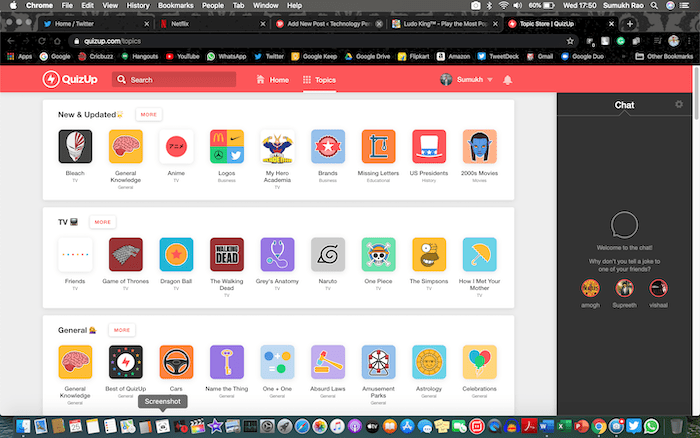
Task: Reload the page
Action: (x=42, y=41)
